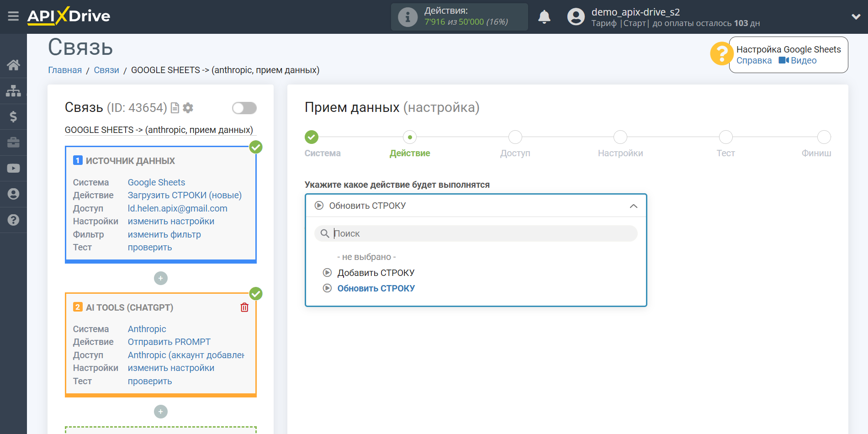
Task: Open connections sitemap icon in sidebar
Action: point(13,91)
